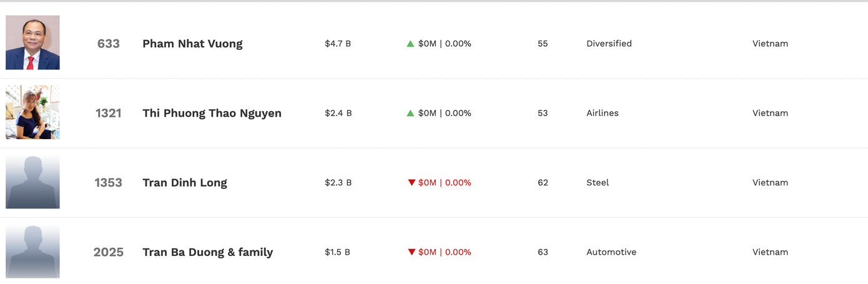This screenshot has width=868, height=284.
Task: Click the Diversified industry label
Action: 609,44
